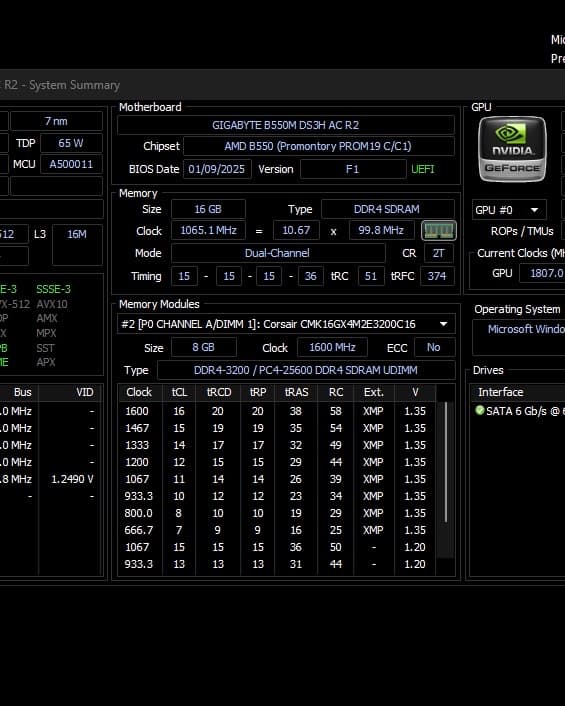Select the 666.7 clock row
The image size is (565, 706).
[x=276, y=530]
